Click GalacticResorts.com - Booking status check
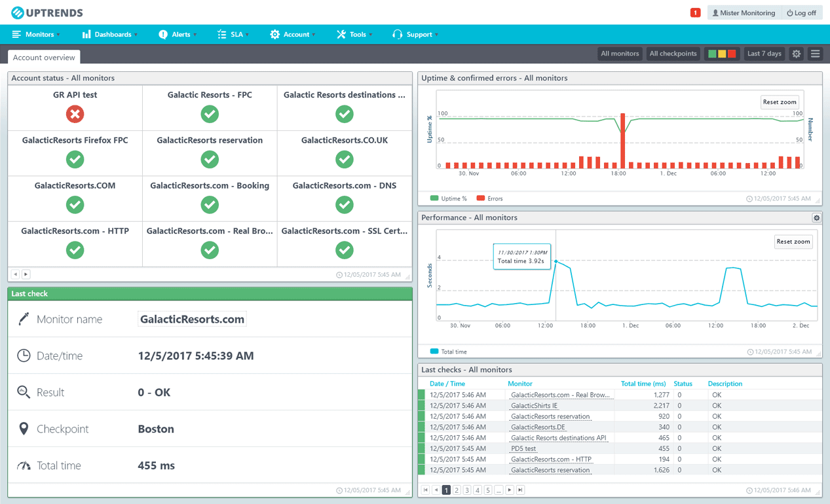 click(210, 205)
